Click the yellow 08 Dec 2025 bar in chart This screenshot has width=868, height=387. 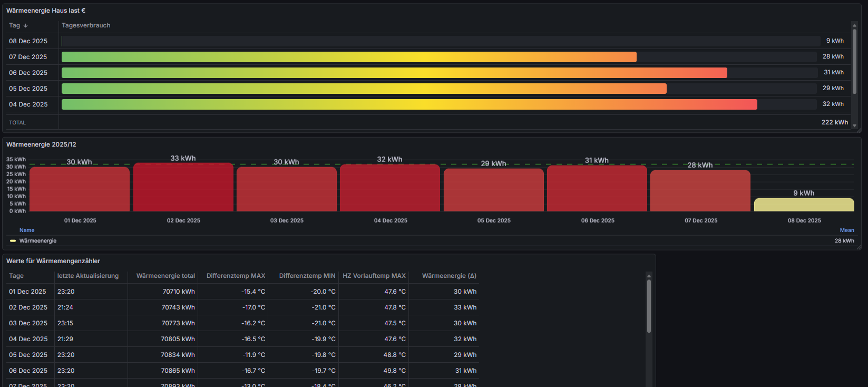[804, 205]
